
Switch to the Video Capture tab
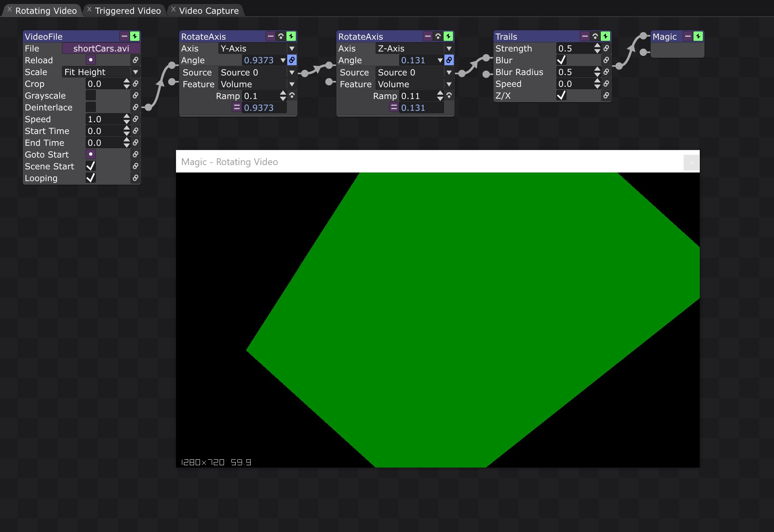click(x=209, y=11)
